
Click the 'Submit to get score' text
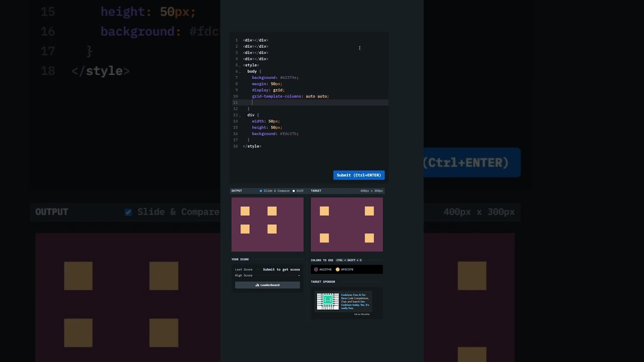pos(281,269)
